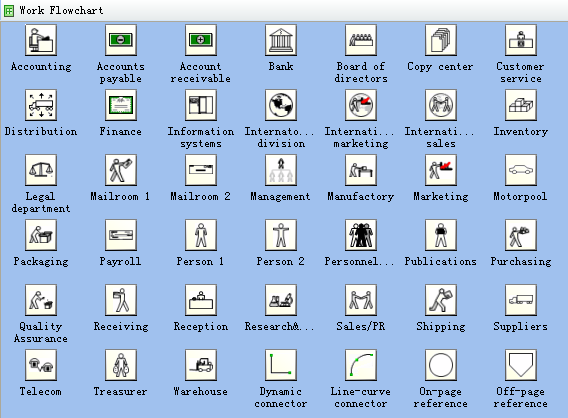The height and width of the screenshot is (418, 568).
Task: Click the 'Publications' label text
Action: [x=441, y=262]
